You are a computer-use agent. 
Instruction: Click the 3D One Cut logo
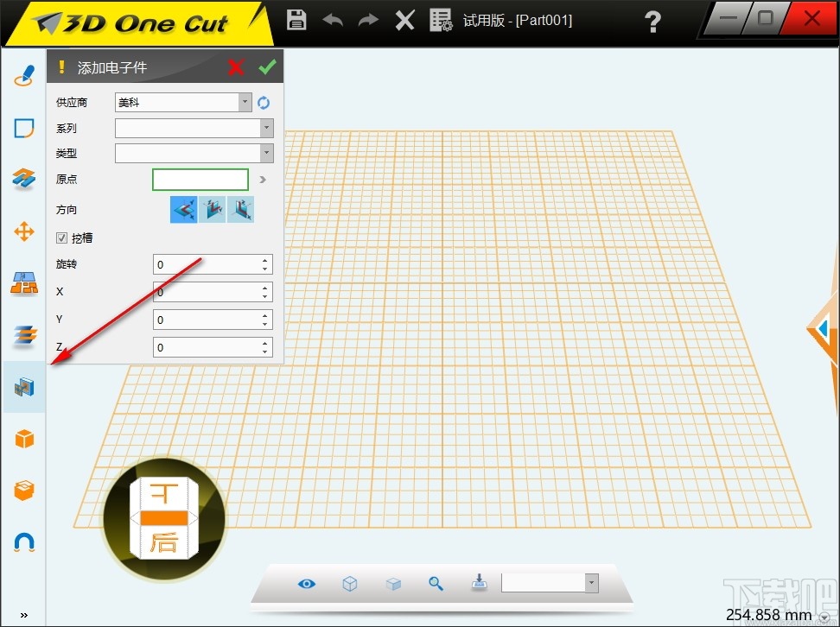coord(131,23)
